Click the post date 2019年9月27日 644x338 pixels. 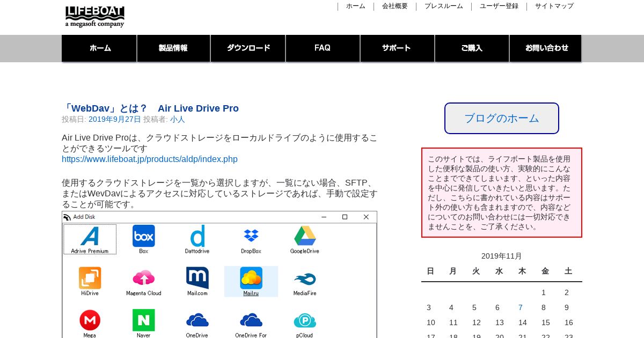[x=115, y=119]
